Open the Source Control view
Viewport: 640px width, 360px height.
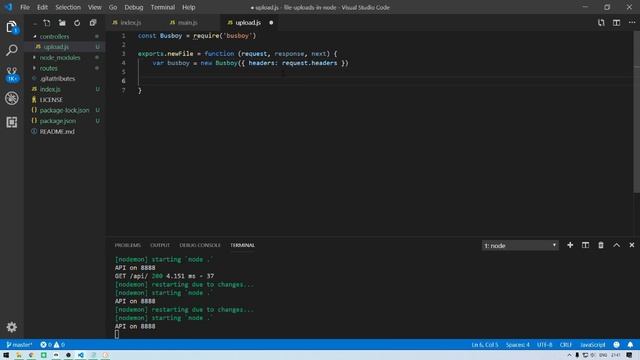point(12,74)
